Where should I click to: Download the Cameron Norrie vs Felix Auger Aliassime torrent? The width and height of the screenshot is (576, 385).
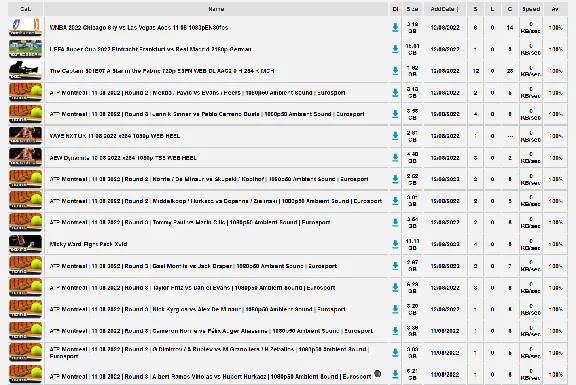pos(395,331)
